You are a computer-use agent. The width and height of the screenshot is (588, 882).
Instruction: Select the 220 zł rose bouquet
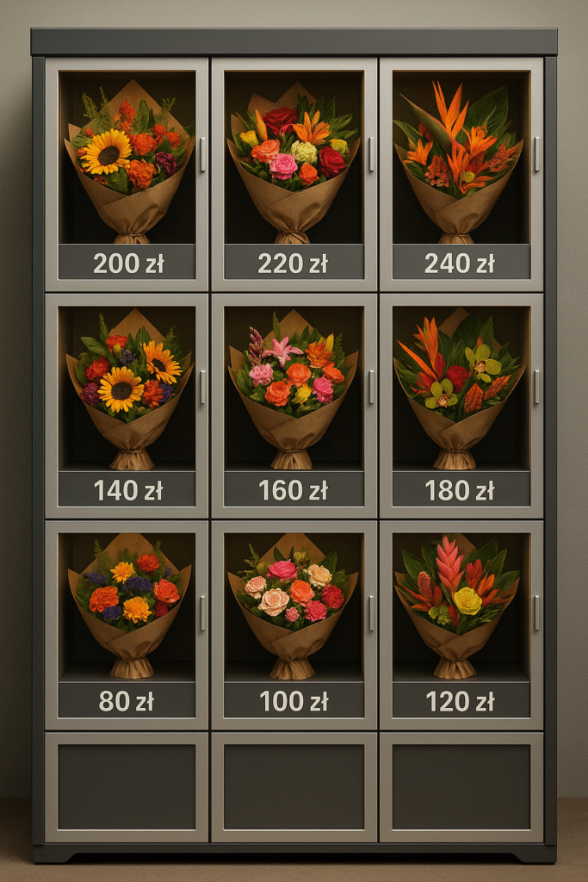[293, 163]
